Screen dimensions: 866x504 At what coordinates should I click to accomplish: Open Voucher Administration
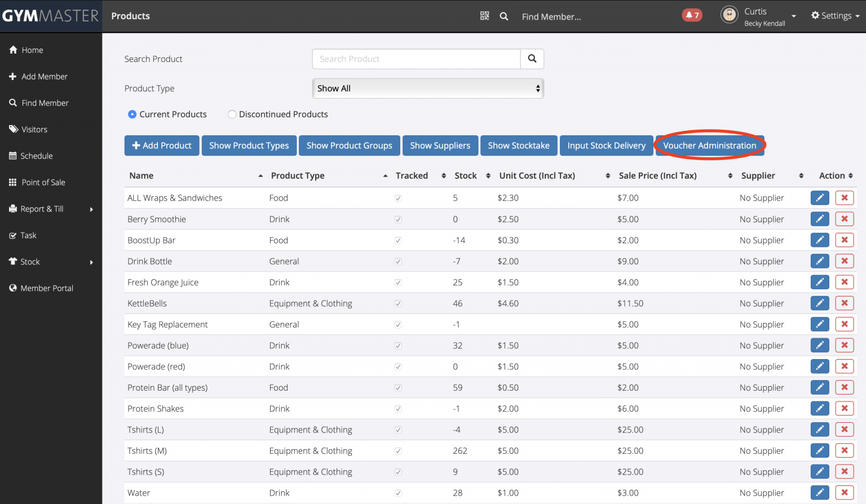(x=709, y=145)
